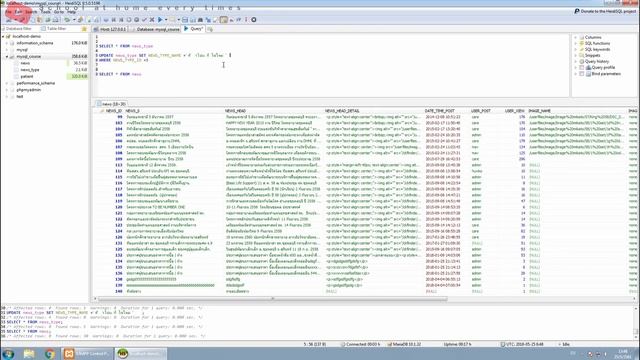
Task: Select the news table in the tree
Action: pyautogui.click(x=25, y=63)
